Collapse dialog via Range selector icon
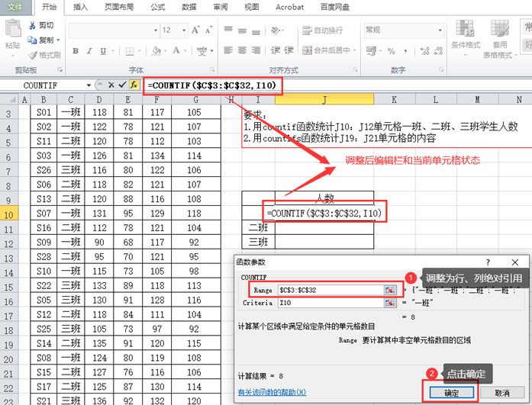532x405 pixels. coord(390,290)
